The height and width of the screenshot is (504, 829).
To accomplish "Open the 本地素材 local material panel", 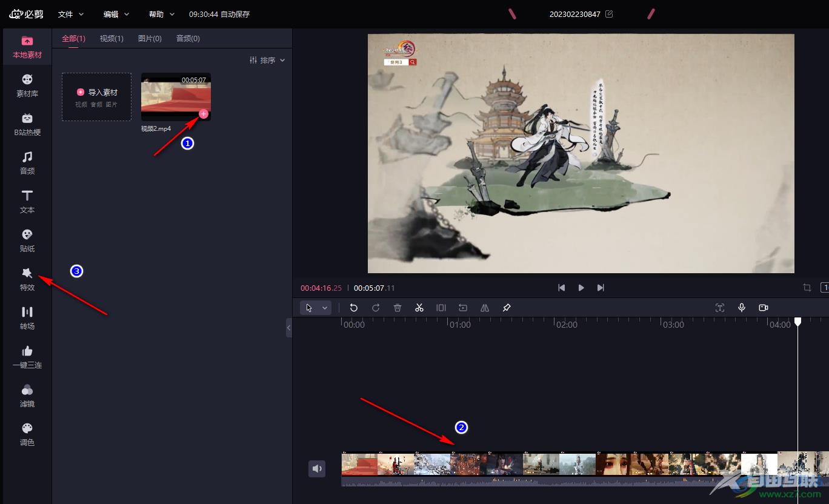I will click(27, 47).
